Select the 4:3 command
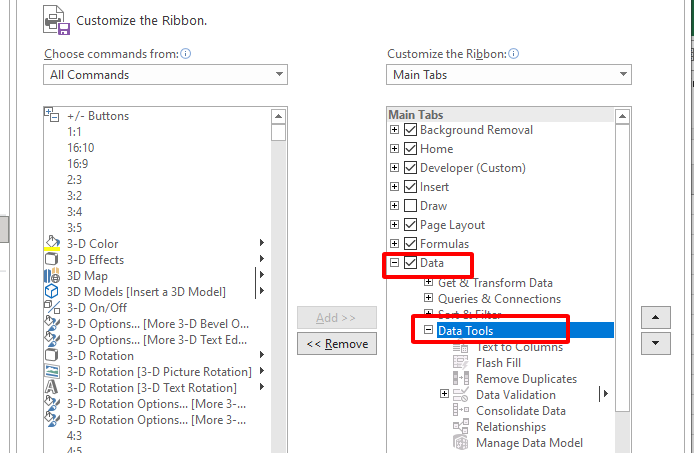 pyautogui.click(x=74, y=436)
